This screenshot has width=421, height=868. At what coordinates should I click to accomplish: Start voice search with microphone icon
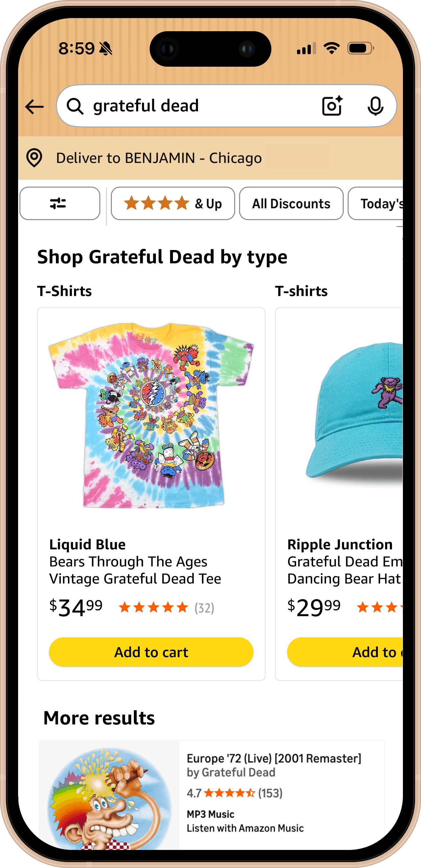(x=375, y=106)
